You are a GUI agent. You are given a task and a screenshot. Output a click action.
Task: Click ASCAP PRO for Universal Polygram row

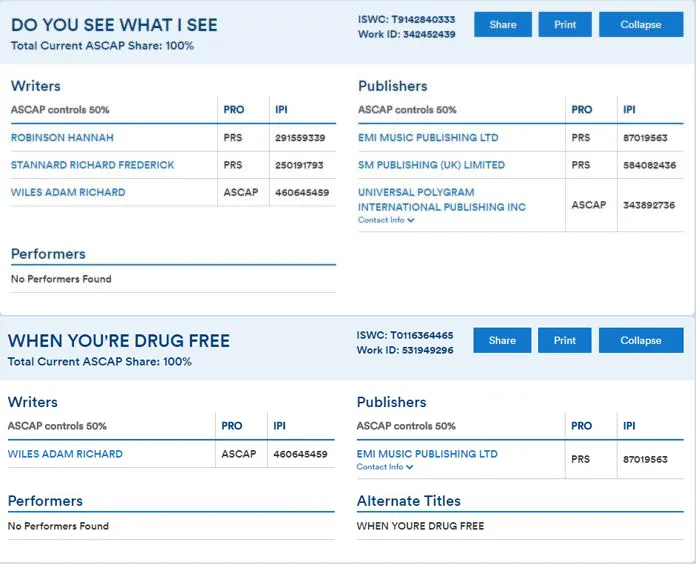(x=589, y=205)
